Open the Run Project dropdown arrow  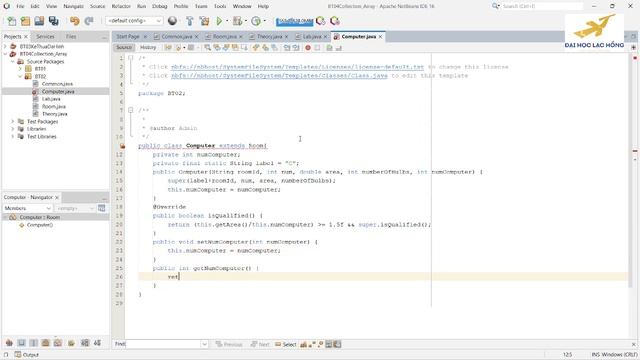[227, 21]
